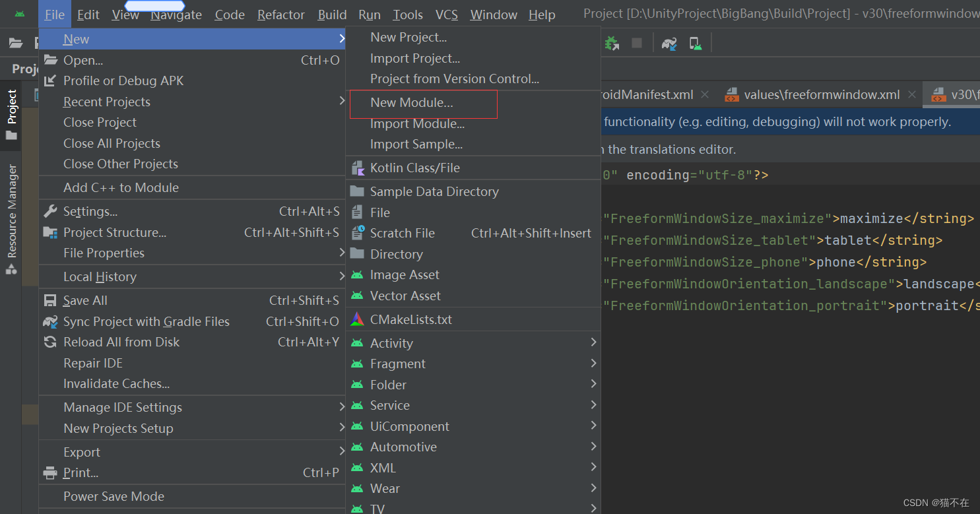Open the Device Manager toolbar icon
This screenshot has width=980, height=514.
click(x=695, y=44)
